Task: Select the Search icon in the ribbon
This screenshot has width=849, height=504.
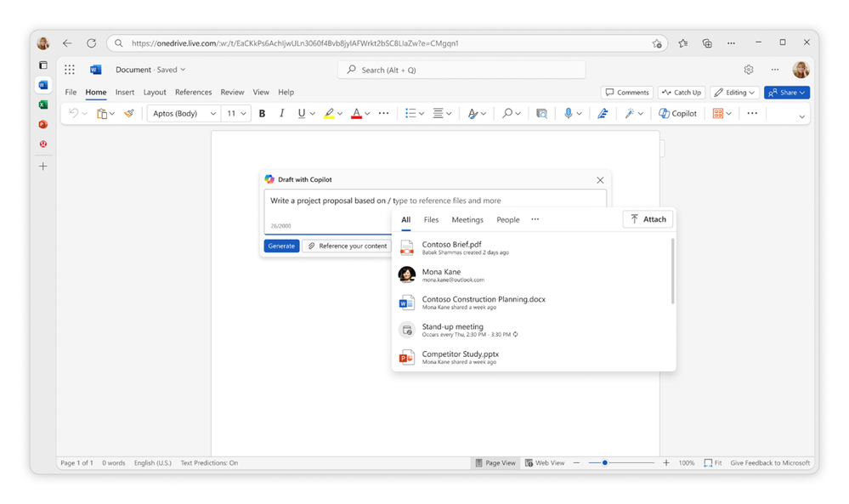Action: [x=507, y=112]
